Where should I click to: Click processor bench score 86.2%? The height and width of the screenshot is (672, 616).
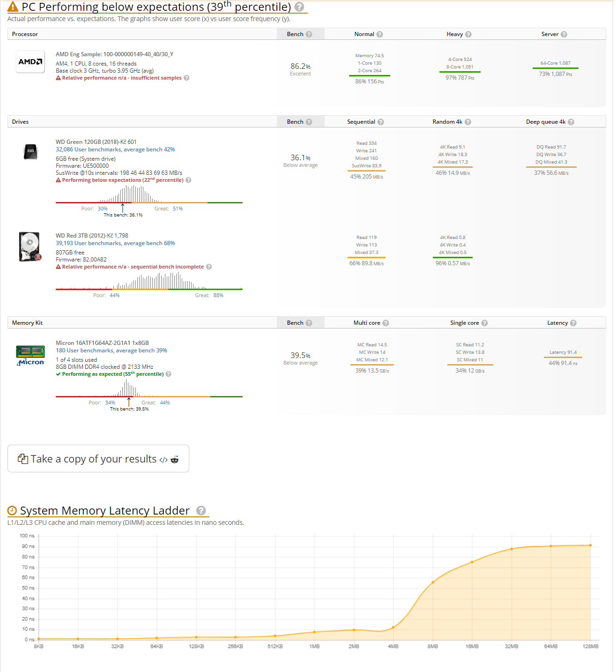300,66
